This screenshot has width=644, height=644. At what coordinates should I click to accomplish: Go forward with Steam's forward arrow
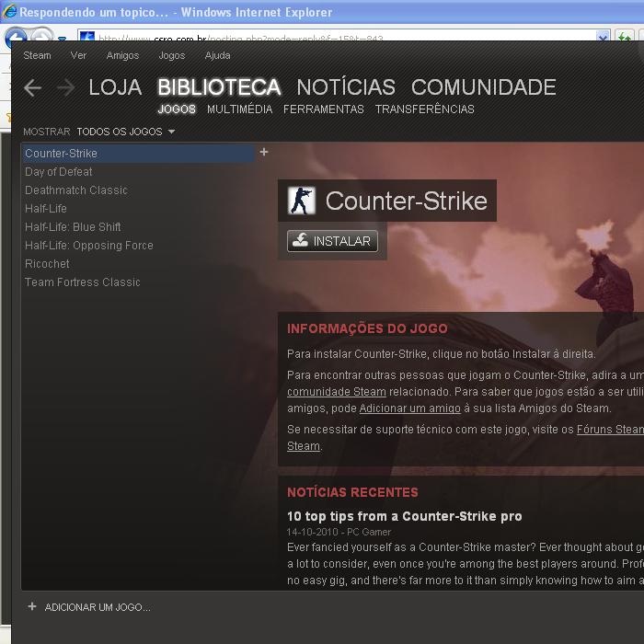point(65,88)
